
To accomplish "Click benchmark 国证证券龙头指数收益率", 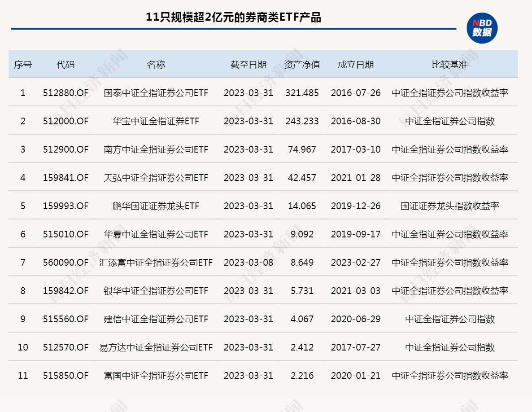I will 449,206.
